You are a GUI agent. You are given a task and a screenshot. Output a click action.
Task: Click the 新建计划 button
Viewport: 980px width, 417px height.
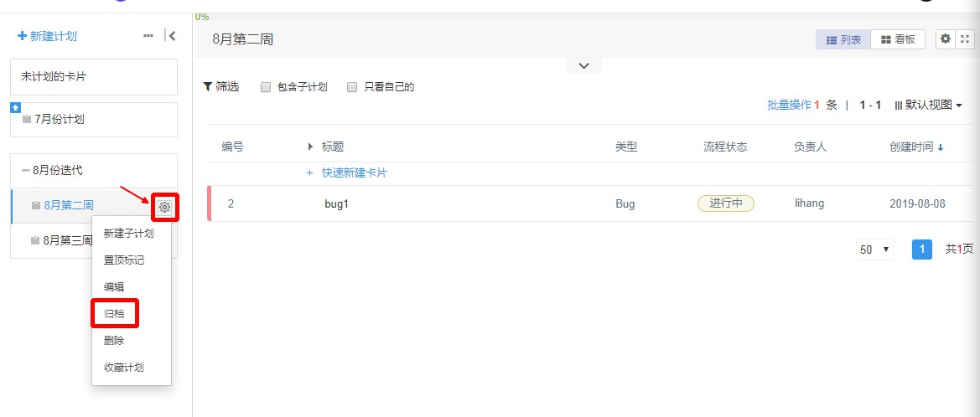(x=48, y=36)
